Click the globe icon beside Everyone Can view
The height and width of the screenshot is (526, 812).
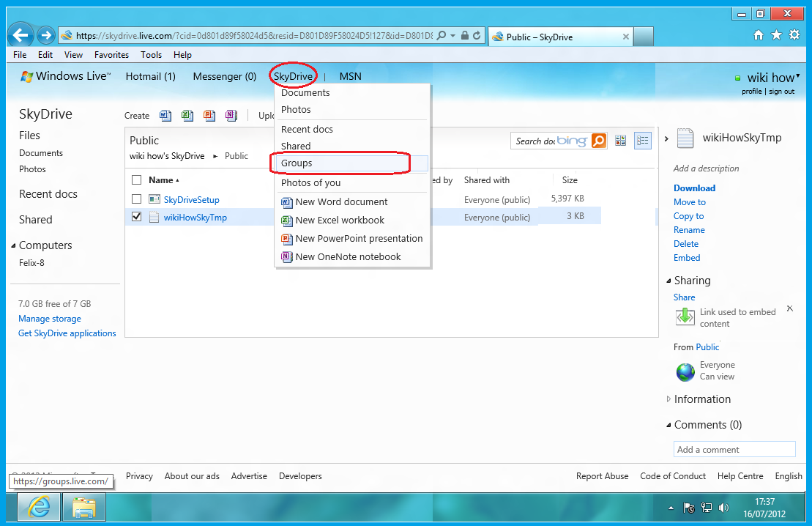click(685, 371)
